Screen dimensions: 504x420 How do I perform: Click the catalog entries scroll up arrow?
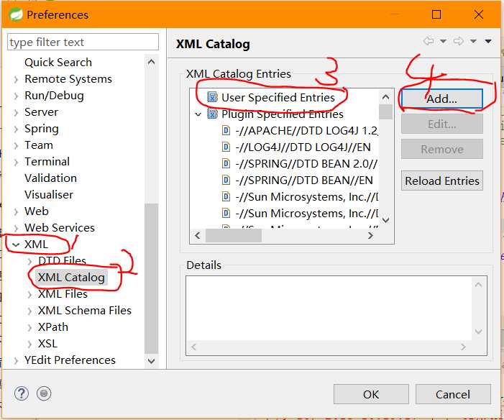[385, 96]
